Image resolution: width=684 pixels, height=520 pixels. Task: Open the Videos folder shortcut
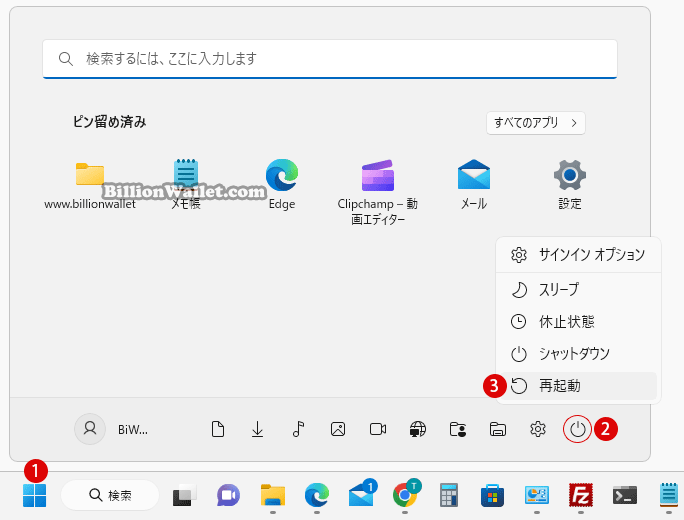(x=378, y=429)
